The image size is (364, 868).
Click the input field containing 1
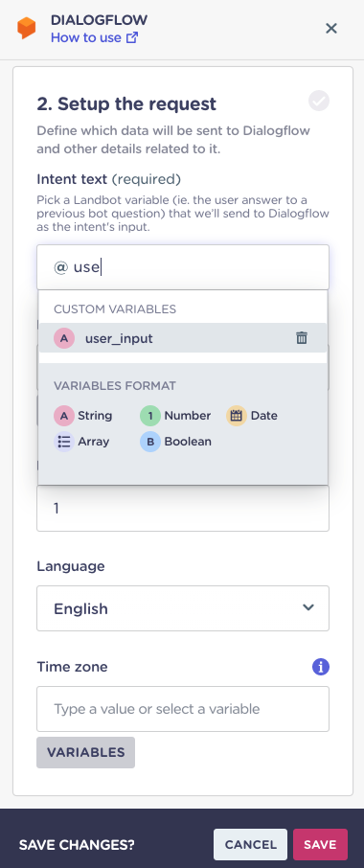pos(183,508)
